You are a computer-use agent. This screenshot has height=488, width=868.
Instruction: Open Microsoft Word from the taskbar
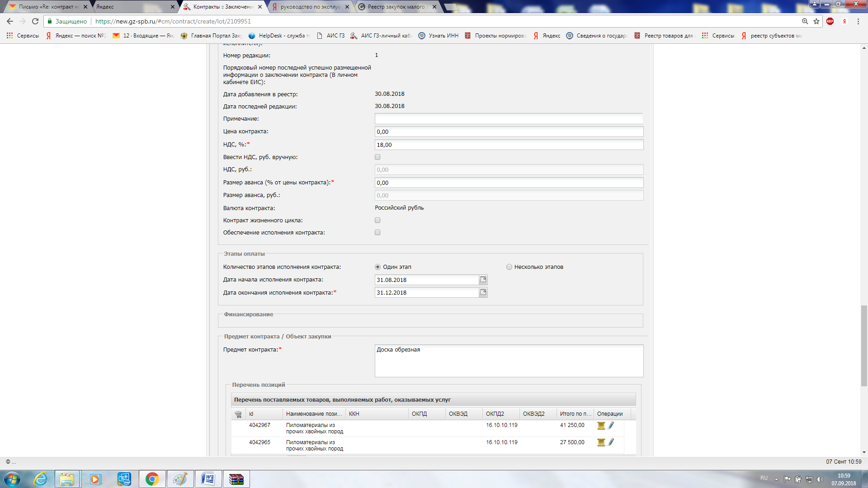tap(208, 479)
